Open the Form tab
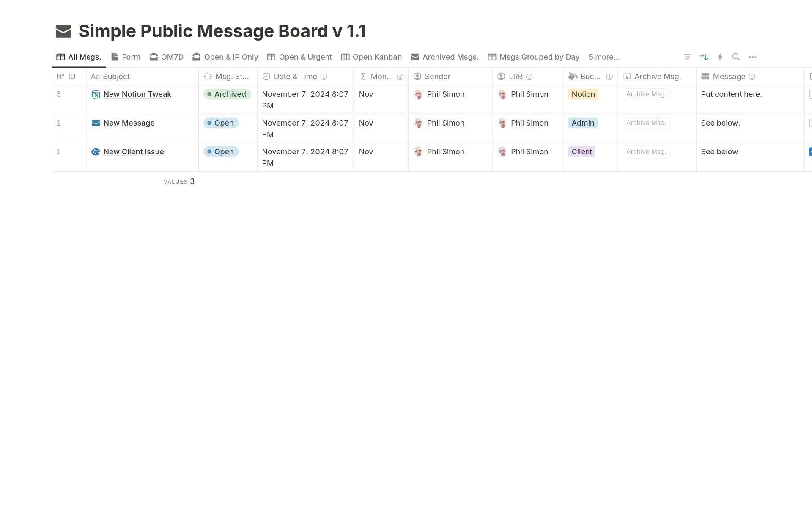This screenshot has width=812, height=507. 126,57
